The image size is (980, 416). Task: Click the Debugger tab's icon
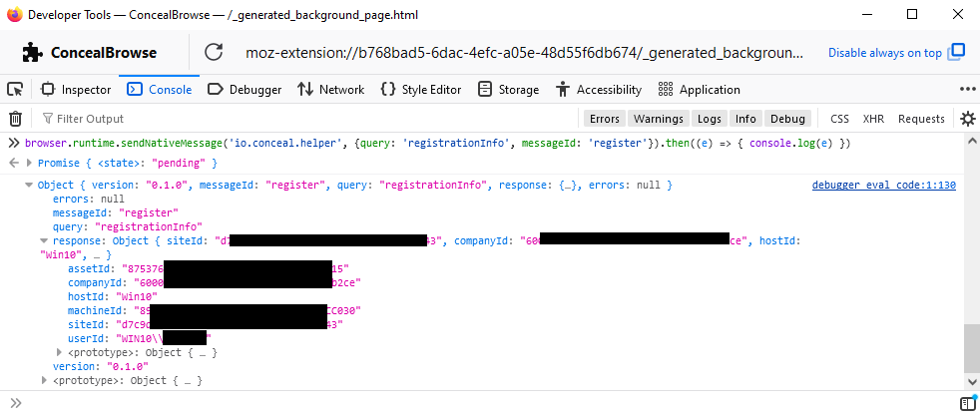coord(216,90)
